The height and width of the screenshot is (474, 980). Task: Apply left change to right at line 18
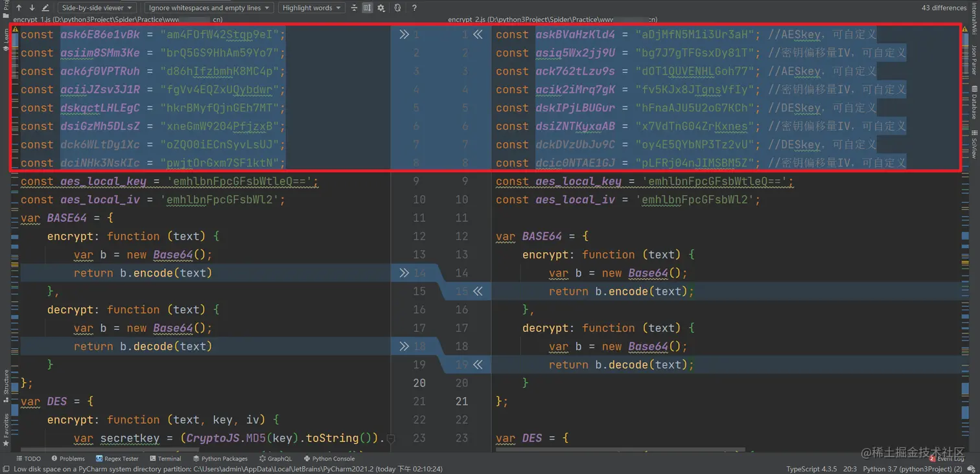(x=404, y=346)
